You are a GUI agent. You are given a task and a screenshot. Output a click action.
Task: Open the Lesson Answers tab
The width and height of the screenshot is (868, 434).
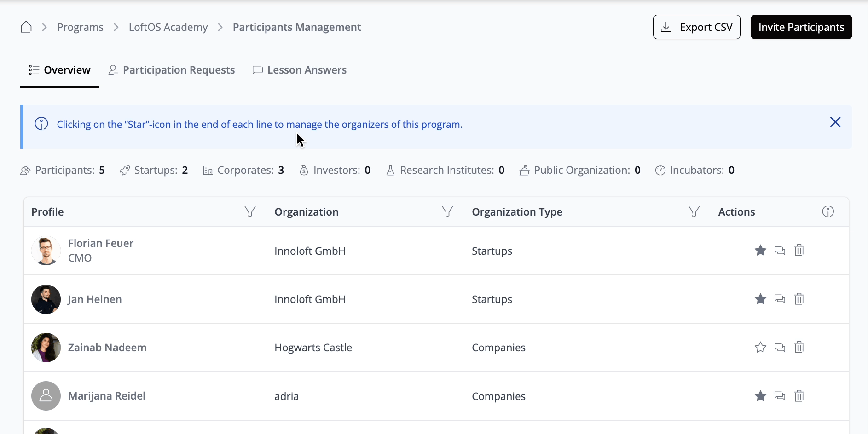pos(300,70)
